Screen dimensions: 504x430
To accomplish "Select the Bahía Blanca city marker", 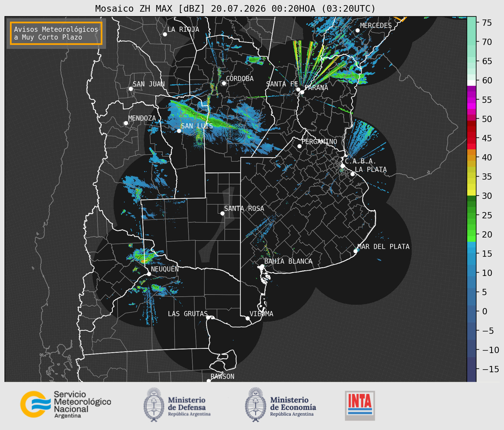I will [x=262, y=266].
